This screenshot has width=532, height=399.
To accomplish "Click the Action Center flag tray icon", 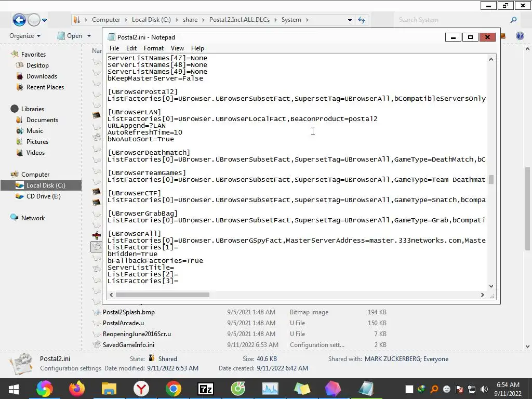I will pyautogui.click(x=459, y=389).
